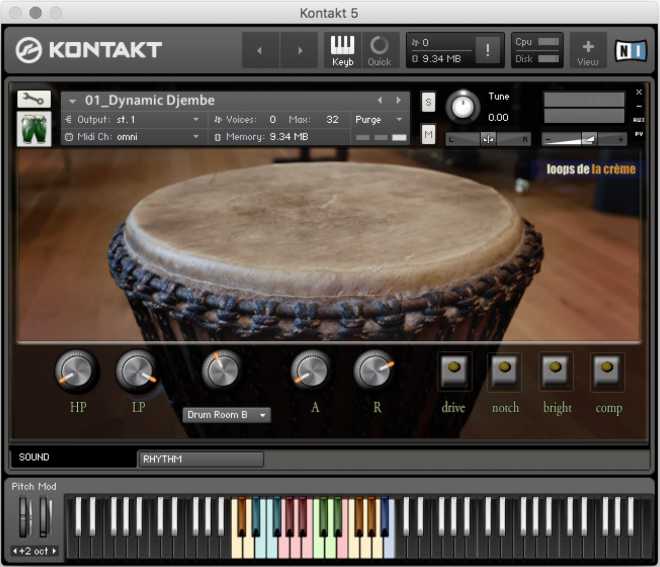Open the Quick load browser

tap(379, 51)
